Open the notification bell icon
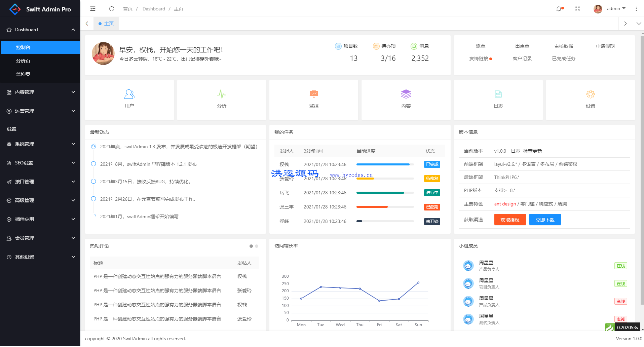 click(x=559, y=9)
